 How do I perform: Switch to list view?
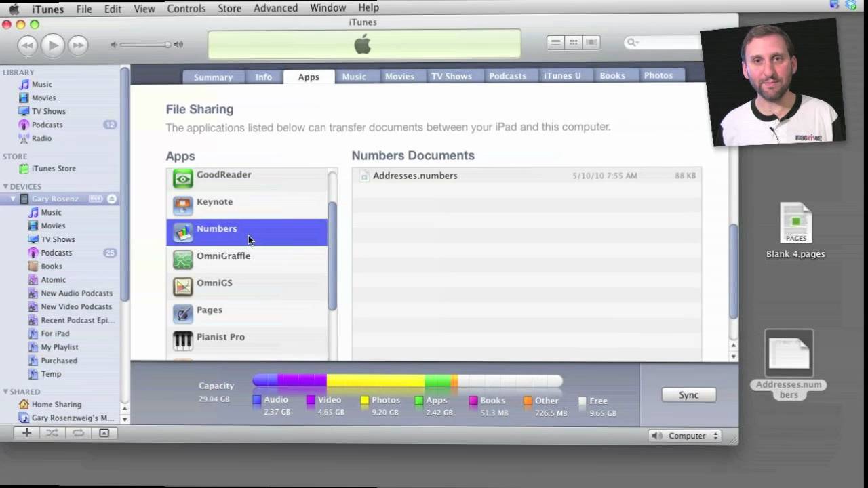pos(555,42)
